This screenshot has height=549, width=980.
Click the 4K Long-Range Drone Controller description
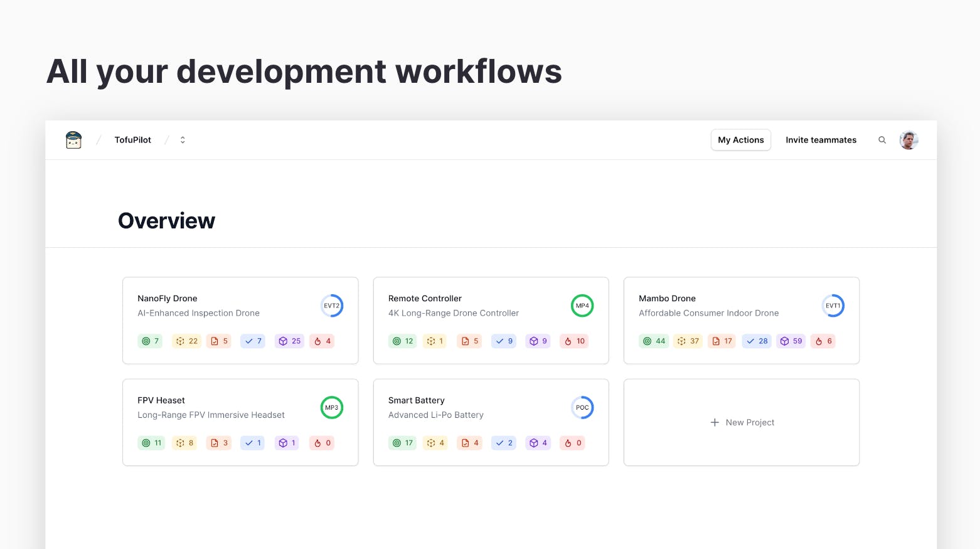454,313
